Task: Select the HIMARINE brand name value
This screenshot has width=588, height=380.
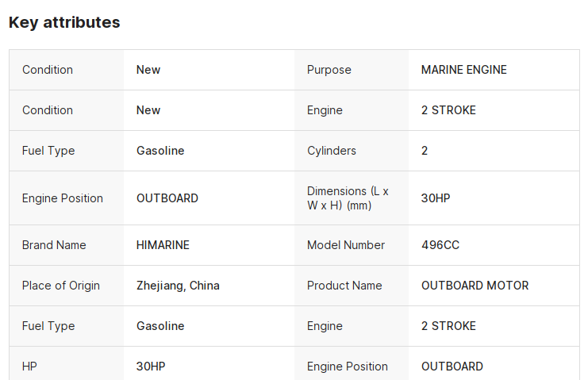Action: [x=163, y=245]
